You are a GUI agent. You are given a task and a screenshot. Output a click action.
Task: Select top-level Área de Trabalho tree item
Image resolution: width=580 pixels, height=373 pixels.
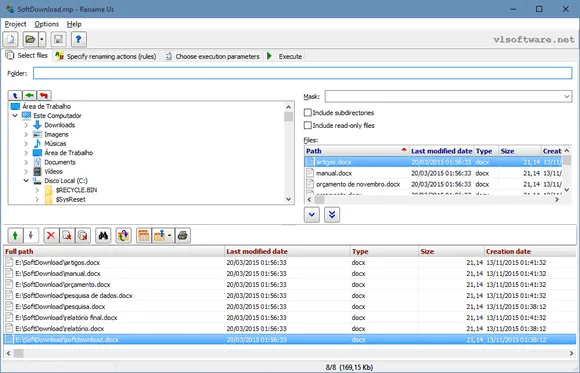pos(47,106)
